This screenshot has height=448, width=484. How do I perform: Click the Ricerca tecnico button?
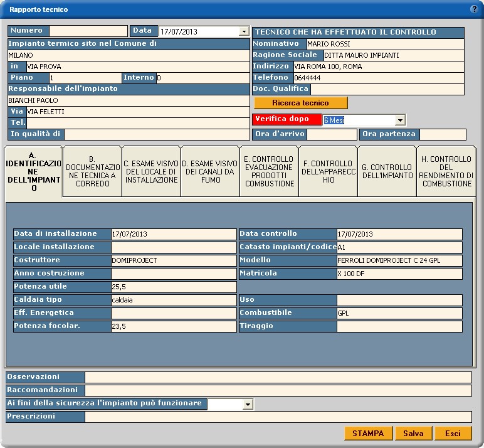click(300, 103)
